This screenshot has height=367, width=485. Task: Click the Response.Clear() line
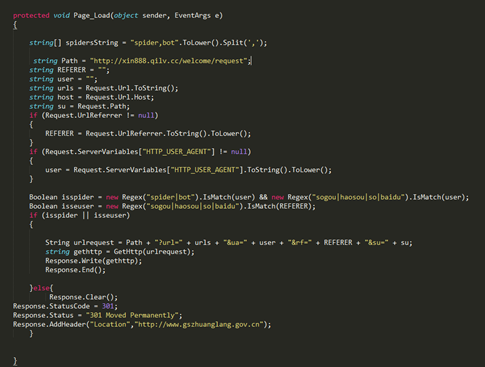pos(83,297)
